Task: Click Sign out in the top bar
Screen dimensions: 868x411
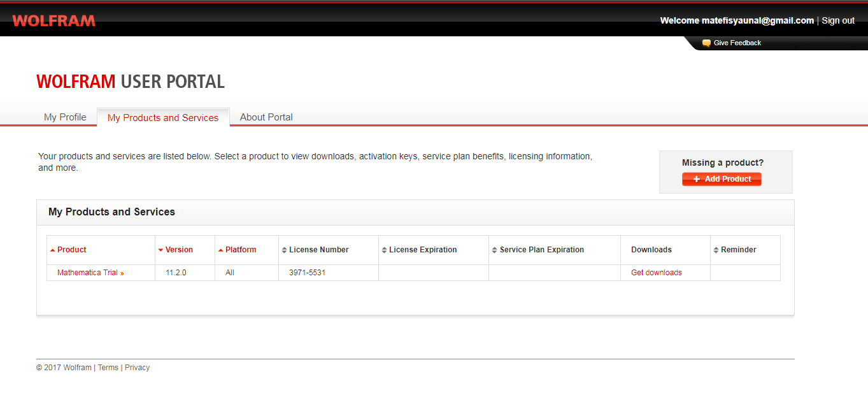Action: (x=837, y=20)
